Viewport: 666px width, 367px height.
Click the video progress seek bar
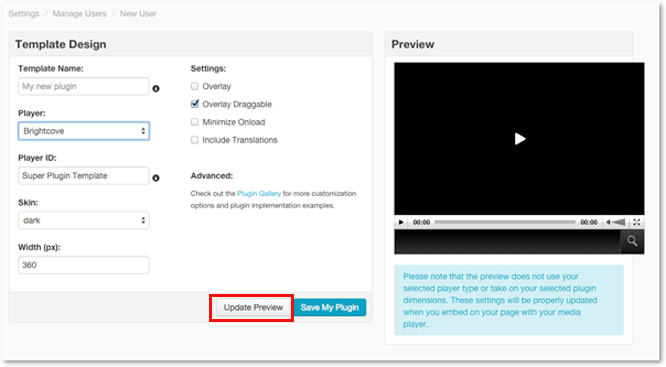(x=505, y=222)
